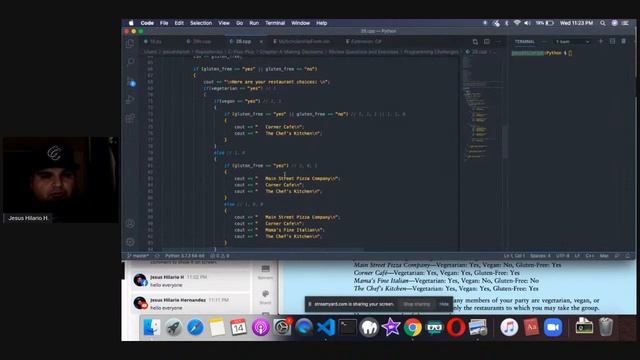Open errors and warnings count in status bar
Screen dimensions: 640x360
[220, 256]
